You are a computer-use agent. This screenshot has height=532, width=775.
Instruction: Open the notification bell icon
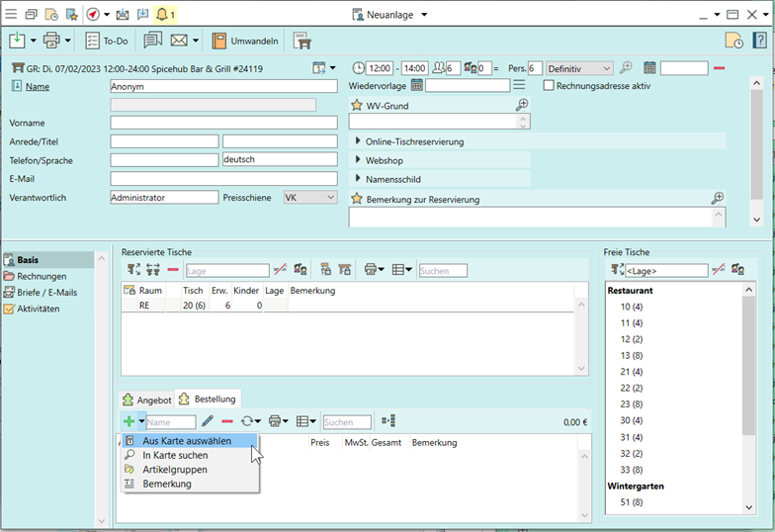(165, 15)
